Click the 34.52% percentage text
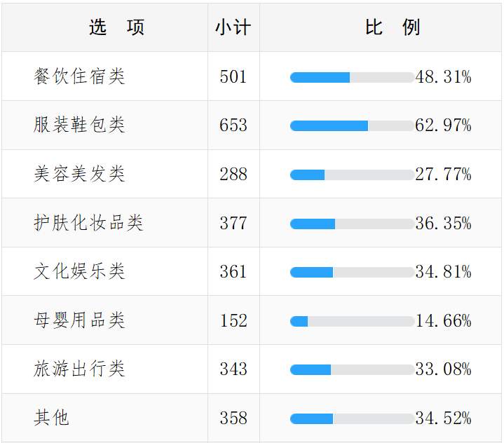 (443, 418)
